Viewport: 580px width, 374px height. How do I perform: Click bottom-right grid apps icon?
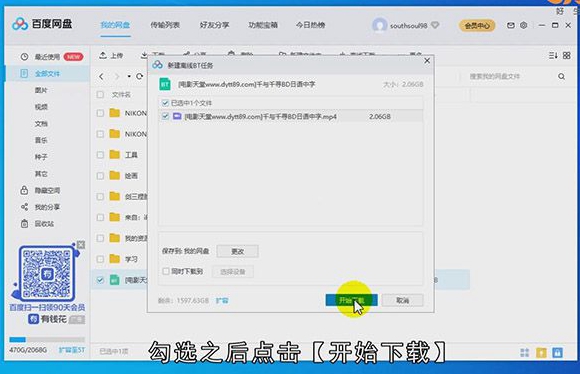(x=525, y=353)
